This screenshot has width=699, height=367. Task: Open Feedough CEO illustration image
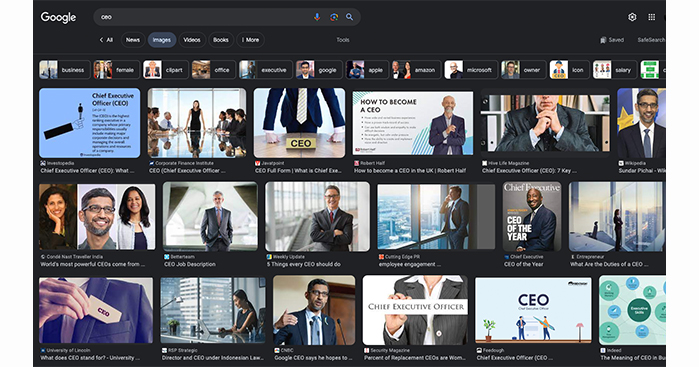(x=534, y=310)
